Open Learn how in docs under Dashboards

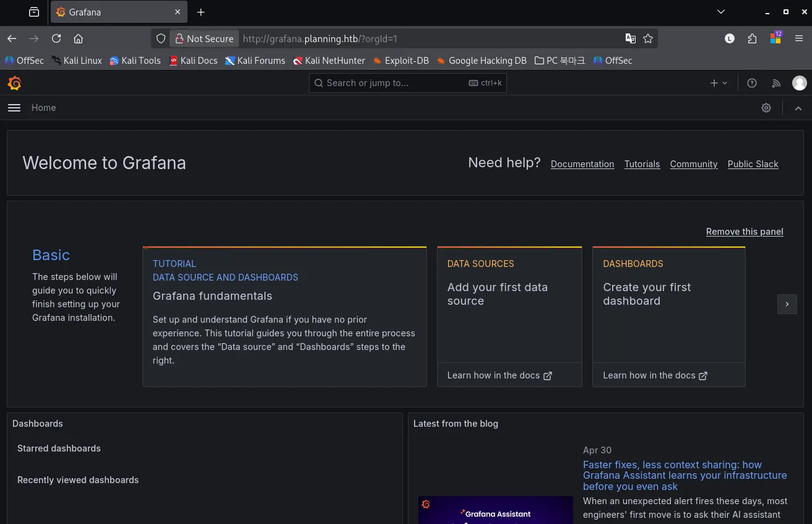pos(655,375)
